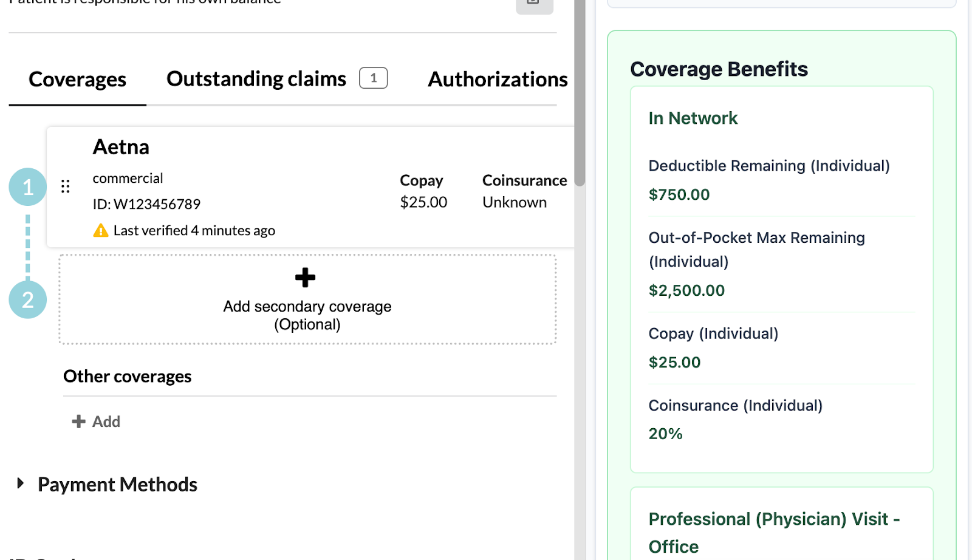Click the yellow verification warning icon
Image resolution: width=972 pixels, height=560 pixels.
tap(101, 231)
